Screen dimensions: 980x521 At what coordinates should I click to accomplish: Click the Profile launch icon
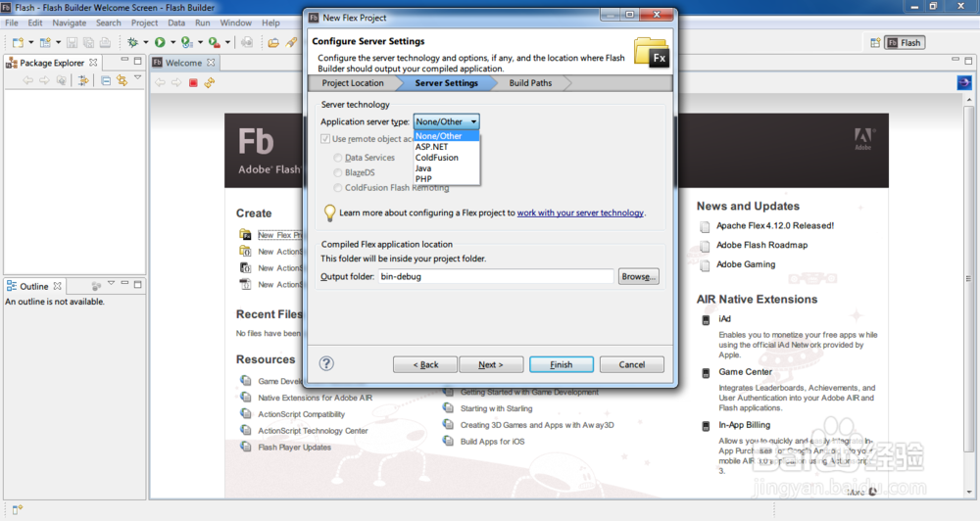186,42
